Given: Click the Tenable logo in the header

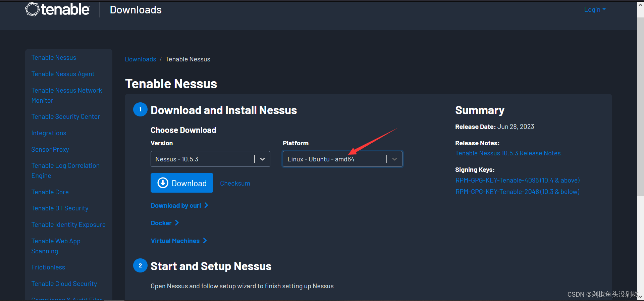Looking at the screenshot, I should tap(58, 9).
